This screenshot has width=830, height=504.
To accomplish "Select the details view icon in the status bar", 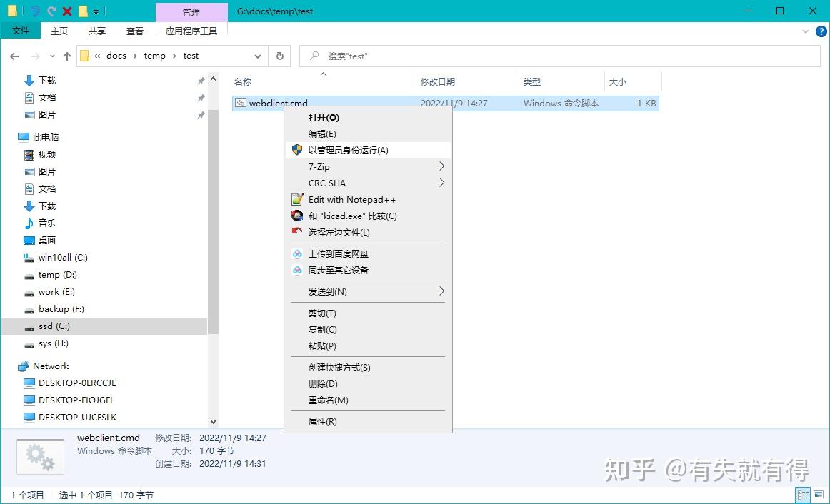I will [802, 494].
